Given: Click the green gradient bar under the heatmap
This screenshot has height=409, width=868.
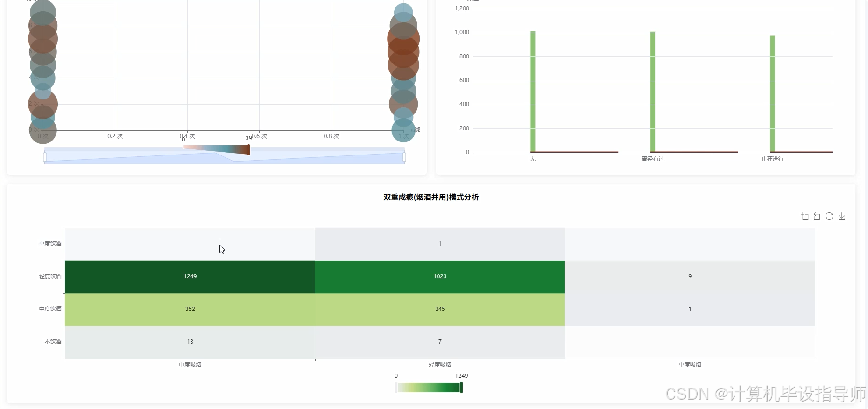Looking at the screenshot, I should tap(429, 388).
